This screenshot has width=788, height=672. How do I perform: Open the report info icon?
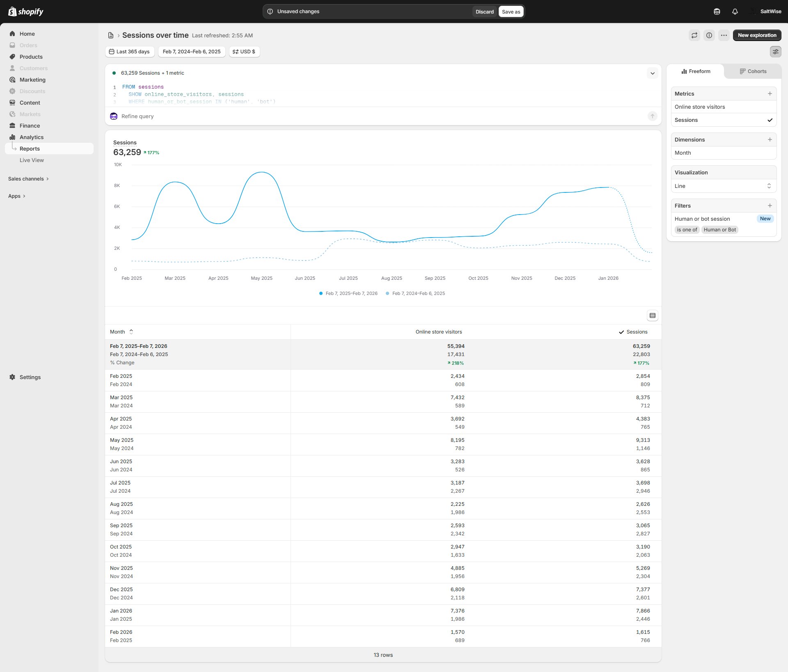point(709,35)
